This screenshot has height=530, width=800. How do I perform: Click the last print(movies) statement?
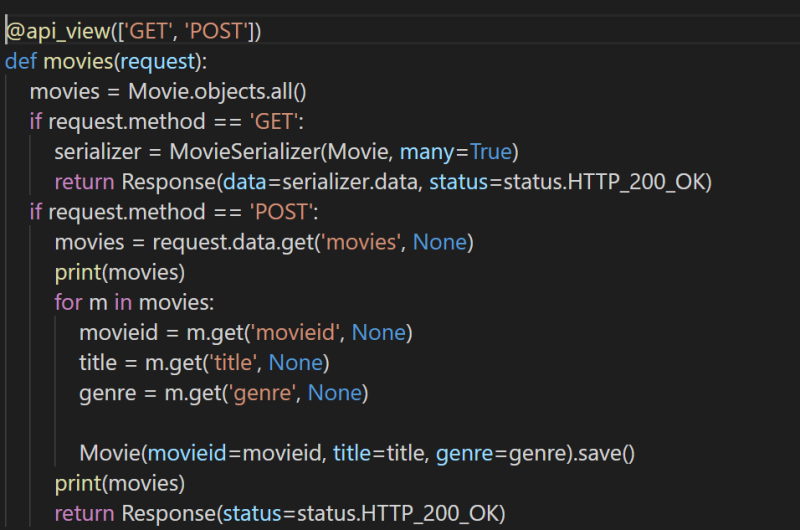coord(120,483)
